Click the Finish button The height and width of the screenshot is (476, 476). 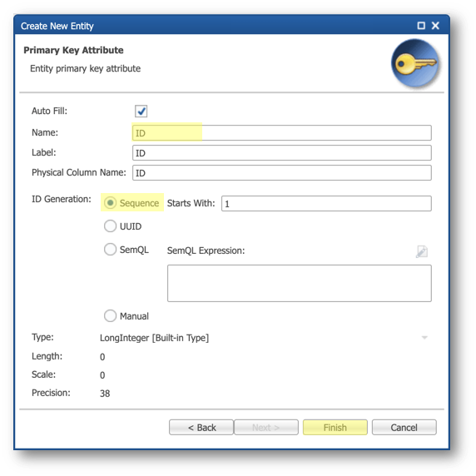[335, 428]
